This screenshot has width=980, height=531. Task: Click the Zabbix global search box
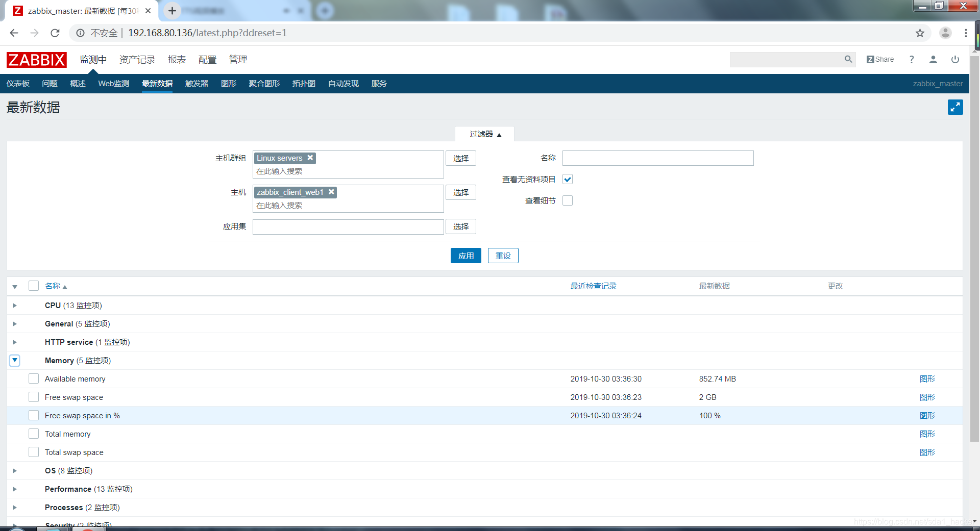[786, 60]
